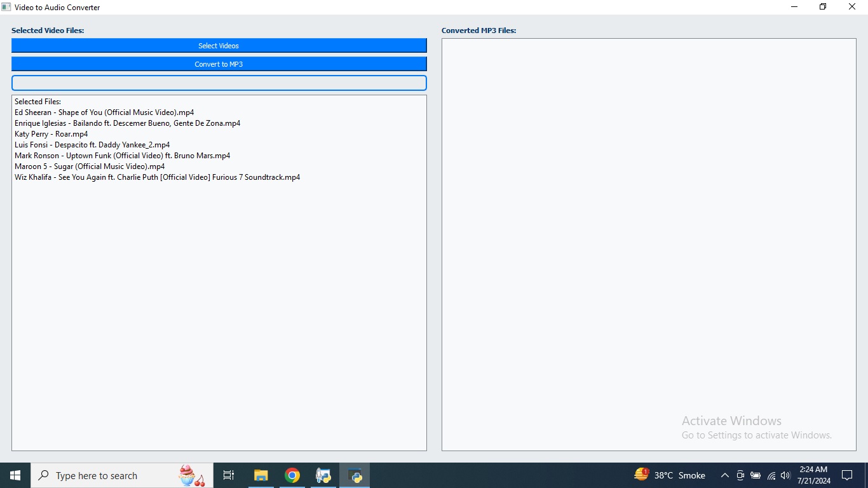Click the taskbar search box
Image resolution: width=868 pixels, height=488 pixels.
point(122,475)
